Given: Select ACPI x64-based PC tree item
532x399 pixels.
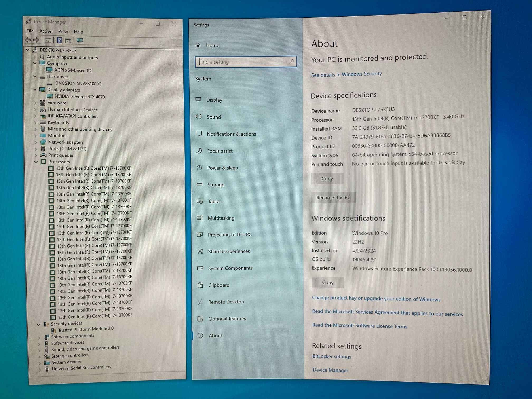Looking at the screenshot, I should tap(73, 70).
